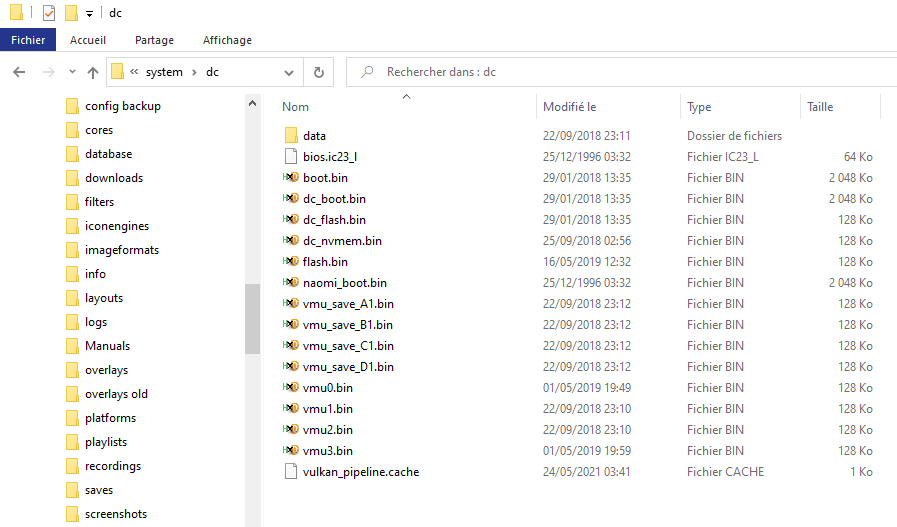Viewport: 897px width, 527px height.
Task: Select the dc_boot.bin file icon
Action: point(291,199)
